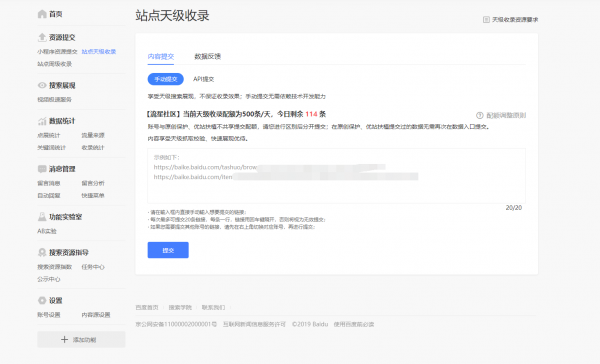Click the 互联网新闻信息服务许可 footer link

(x=254, y=324)
